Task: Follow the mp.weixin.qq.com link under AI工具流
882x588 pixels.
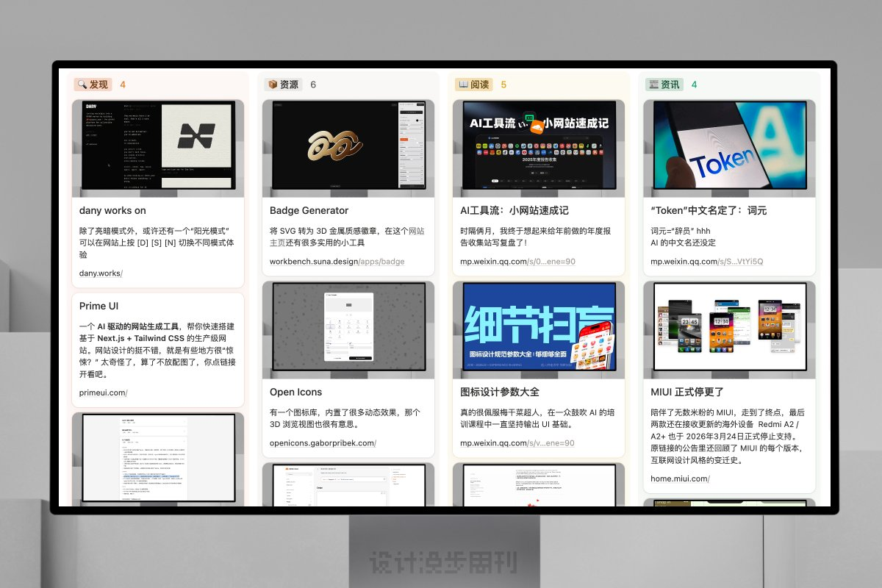Action: pyautogui.click(x=517, y=262)
